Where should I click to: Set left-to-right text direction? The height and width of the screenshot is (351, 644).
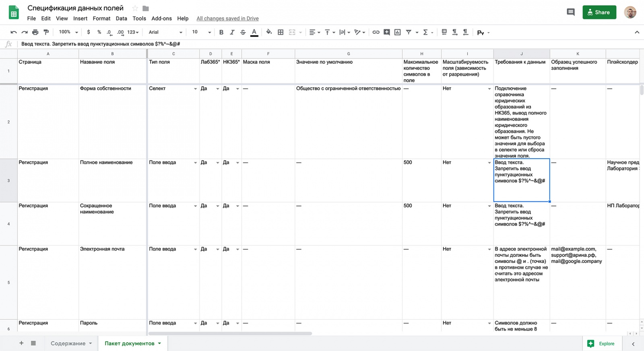(x=455, y=32)
